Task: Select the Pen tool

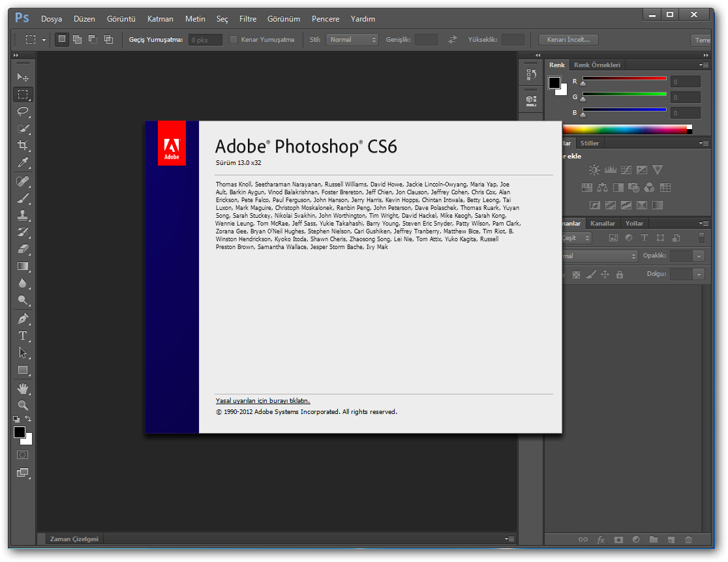Action: 23,319
